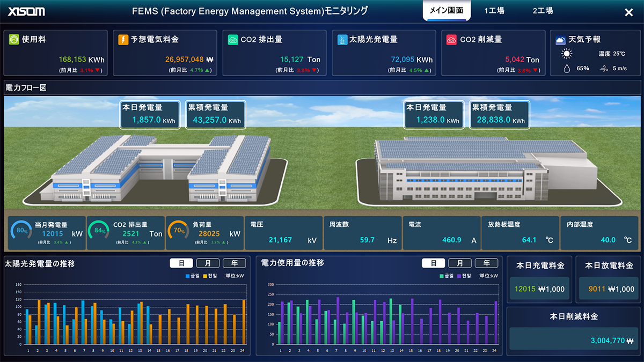Screen dimensions: 644x362
Task: Click the orange legend swatch in solar chart
Action: click(x=205, y=276)
